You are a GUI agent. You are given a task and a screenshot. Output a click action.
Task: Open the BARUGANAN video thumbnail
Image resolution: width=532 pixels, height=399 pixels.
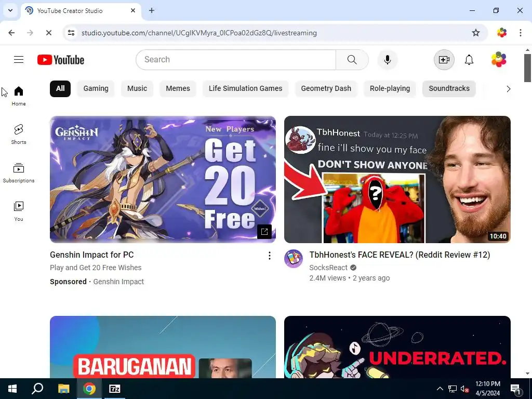click(163, 347)
